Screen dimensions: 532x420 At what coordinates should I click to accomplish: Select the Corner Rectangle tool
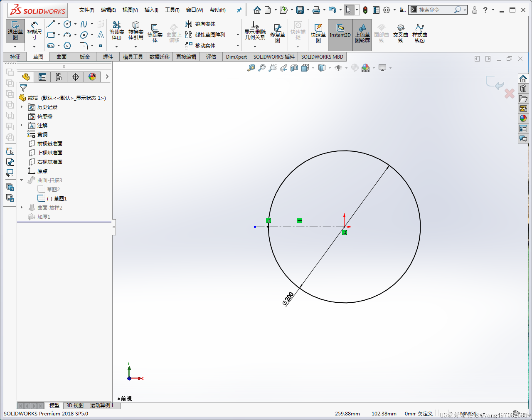click(51, 35)
